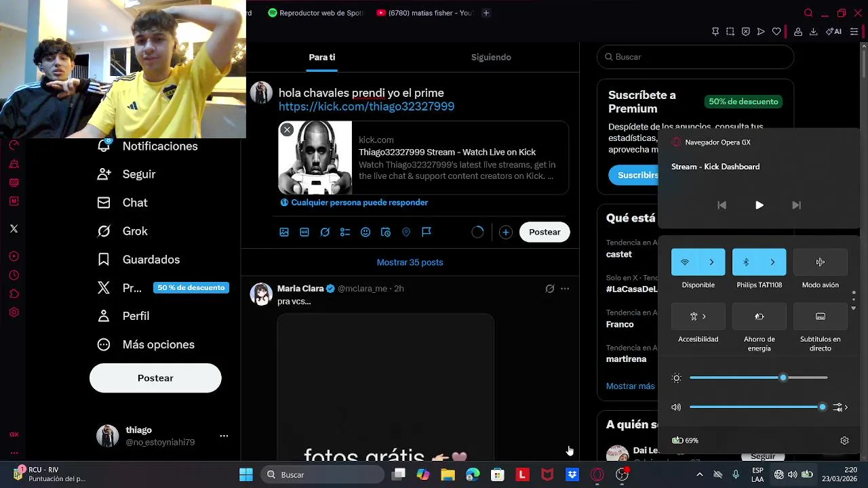Open Opera AI assistant button
The width and height of the screenshot is (868, 488).
pos(833,31)
